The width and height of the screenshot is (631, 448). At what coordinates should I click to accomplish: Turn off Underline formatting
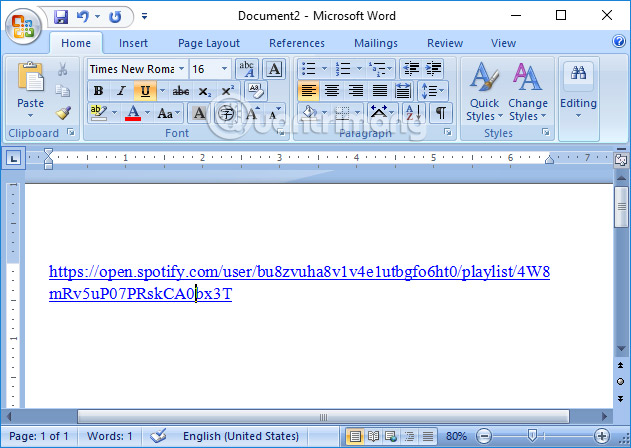pos(145,91)
